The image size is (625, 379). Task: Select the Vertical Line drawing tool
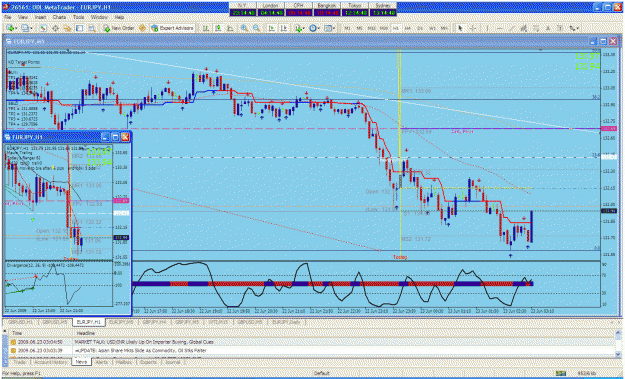pos(487,28)
